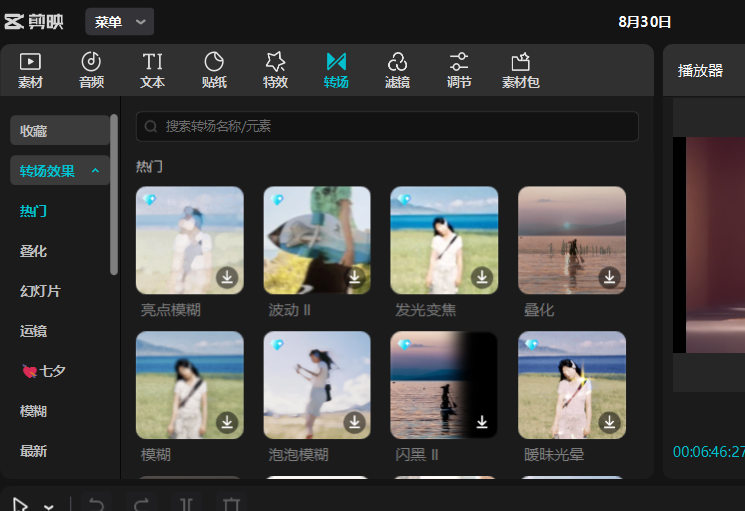The image size is (745, 511).
Task: Select the 七夕 sidebar category
Action: click(x=44, y=370)
